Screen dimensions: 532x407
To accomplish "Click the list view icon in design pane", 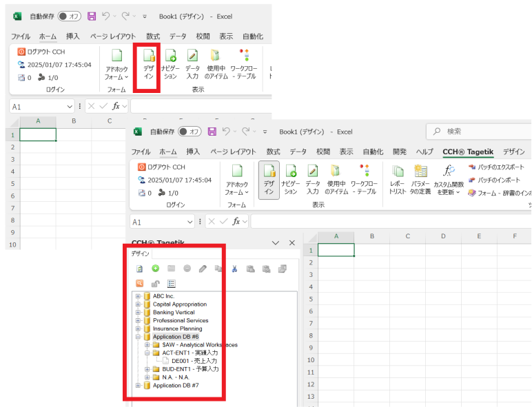I will coord(172,283).
